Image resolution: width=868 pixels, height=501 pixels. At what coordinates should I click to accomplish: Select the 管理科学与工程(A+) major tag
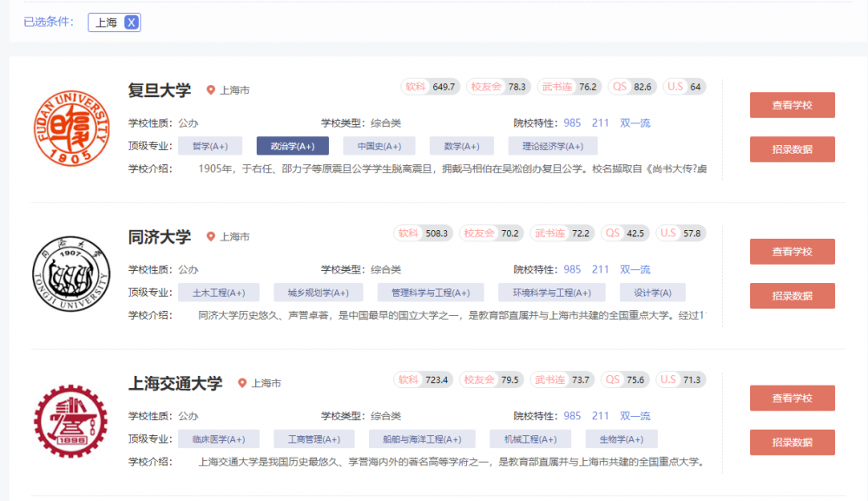431,293
